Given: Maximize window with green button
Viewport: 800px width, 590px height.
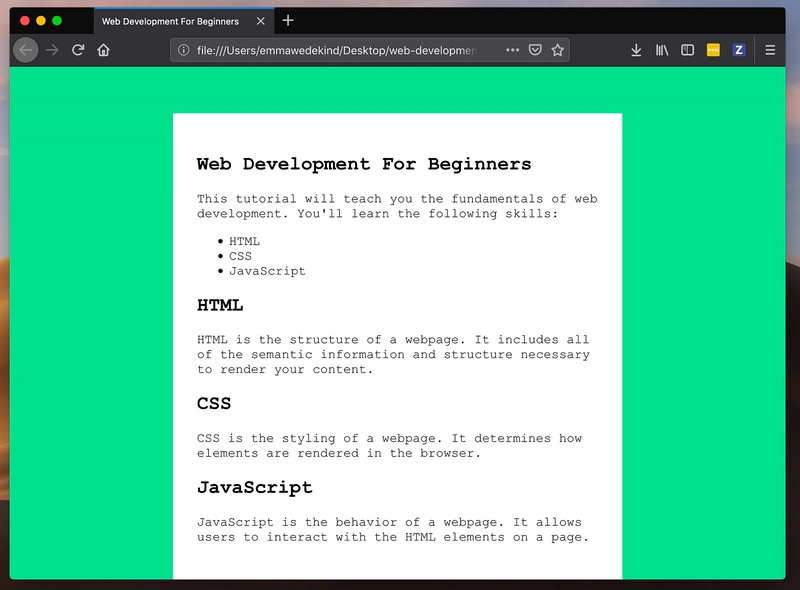Looking at the screenshot, I should pos(57,20).
